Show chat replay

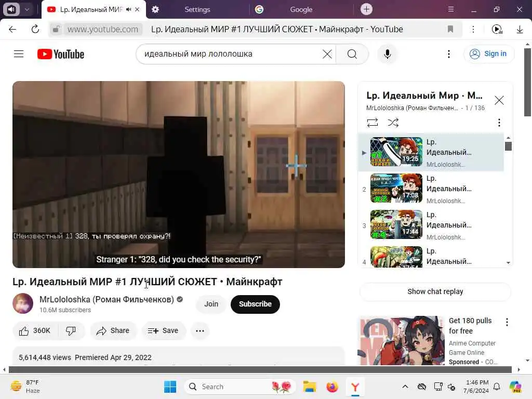point(435,291)
